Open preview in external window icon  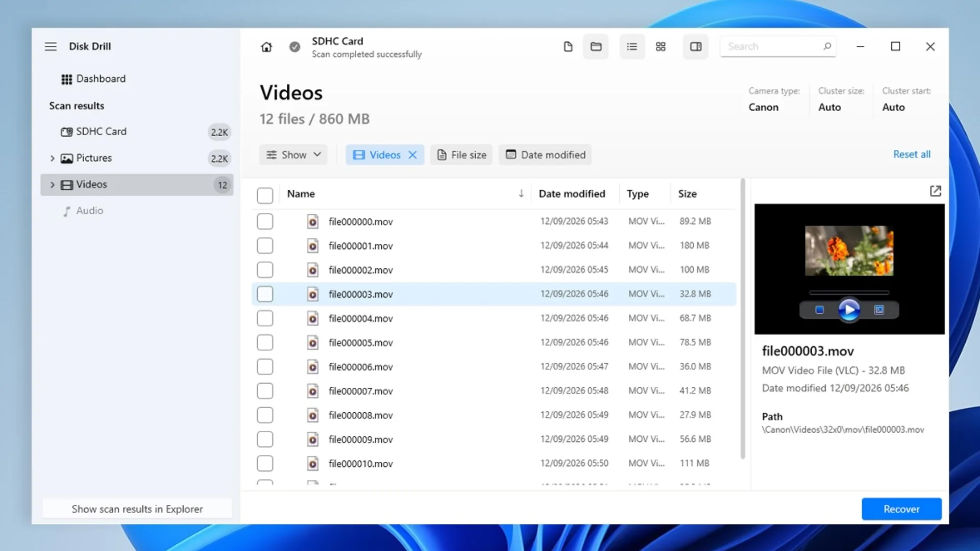point(935,191)
